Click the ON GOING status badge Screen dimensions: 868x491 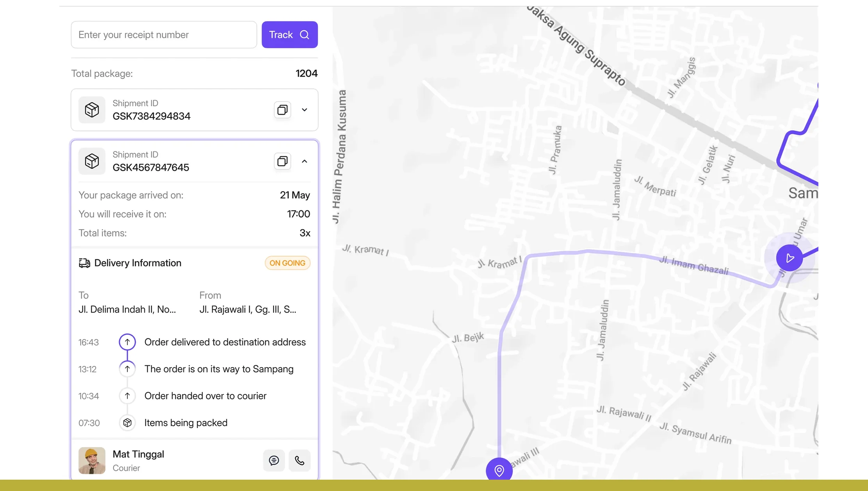point(287,263)
